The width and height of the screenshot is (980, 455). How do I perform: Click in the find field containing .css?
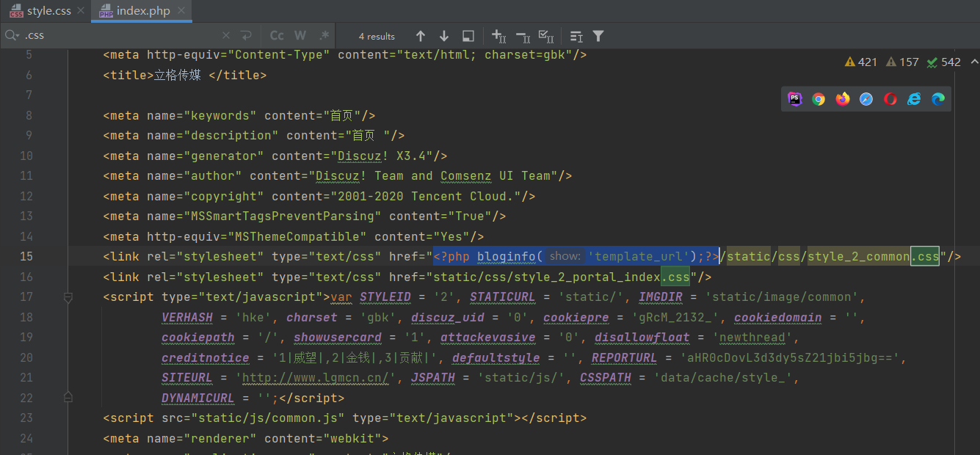pos(117,36)
